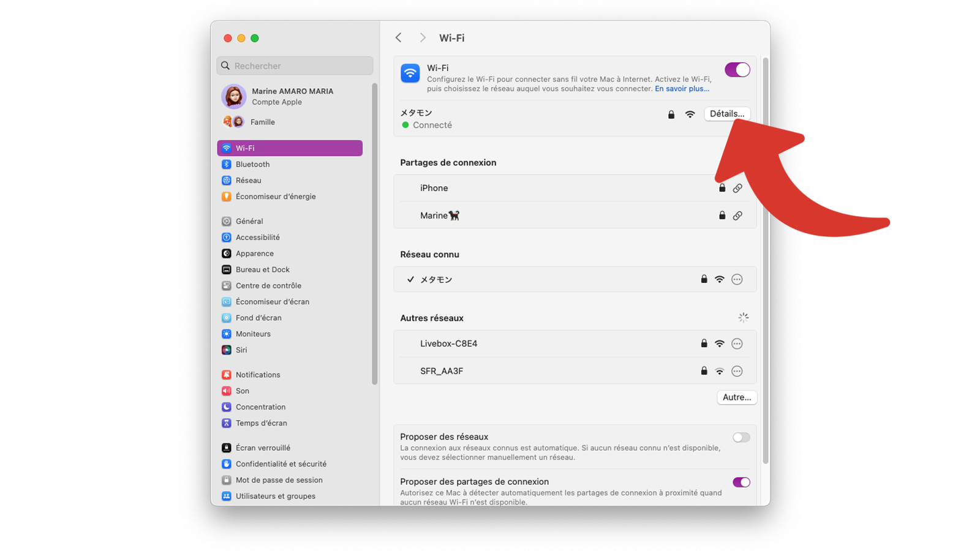The height and width of the screenshot is (551, 980).
Task: Click the Détails button for メタモン
Action: tap(727, 114)
